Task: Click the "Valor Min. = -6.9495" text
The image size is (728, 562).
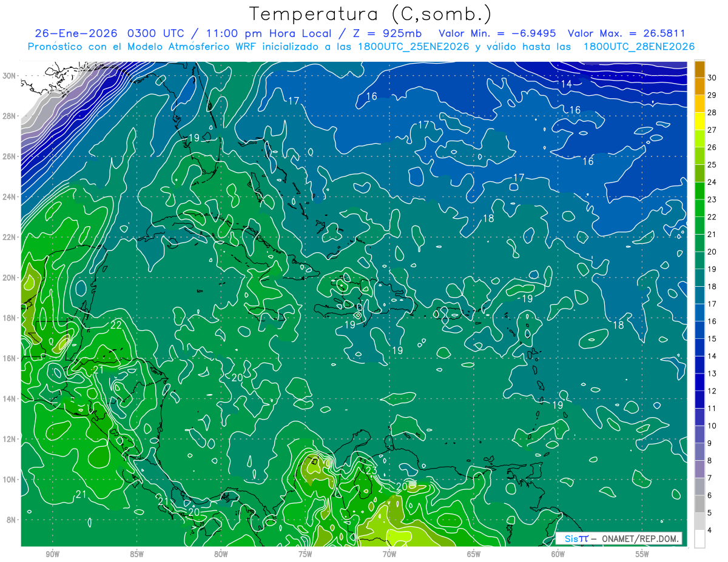Action: click(x=498, y=33)
